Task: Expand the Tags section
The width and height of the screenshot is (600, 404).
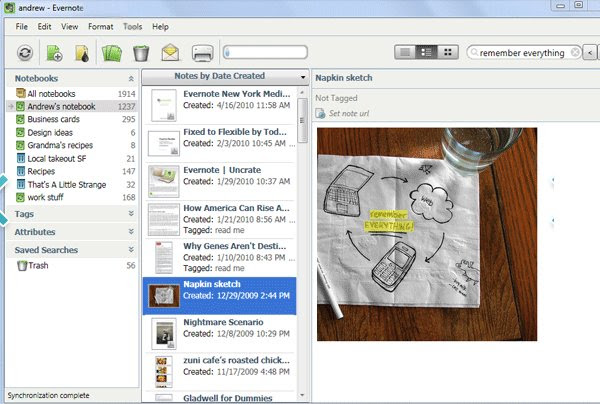Action: pos(131,213)
